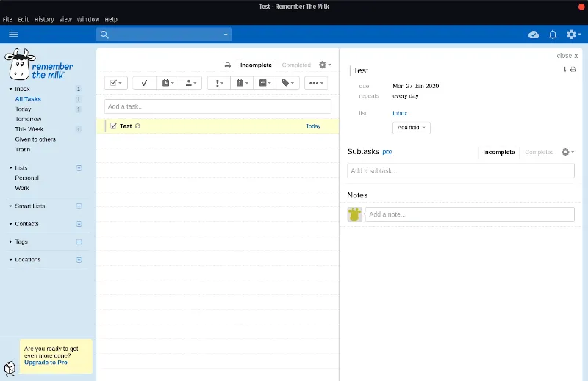The height and width of the screenshot is (381, 588).
Task: Open the due date clipboard menu
Action: point(242,83)
